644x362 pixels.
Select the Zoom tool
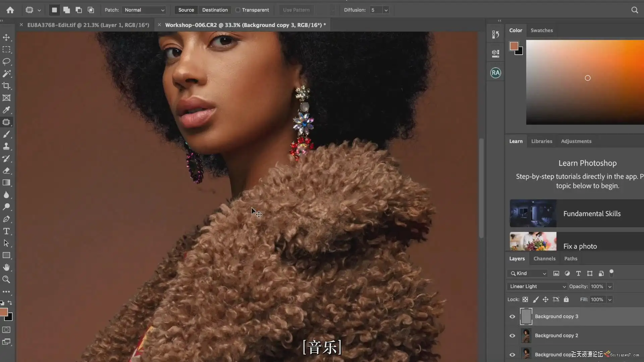[6, 280]
